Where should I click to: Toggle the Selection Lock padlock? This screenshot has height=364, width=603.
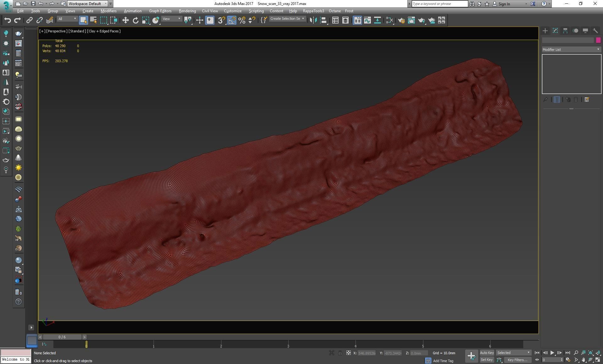tap(340, 353)
